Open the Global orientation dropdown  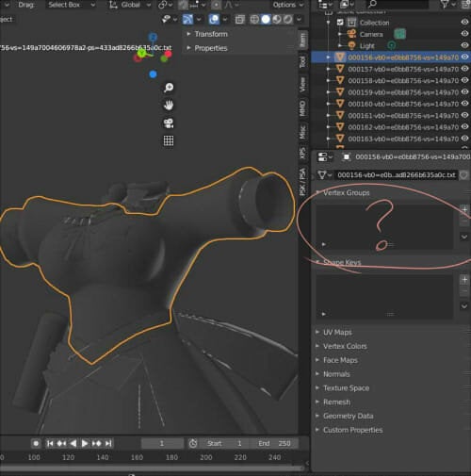(130, 5)
